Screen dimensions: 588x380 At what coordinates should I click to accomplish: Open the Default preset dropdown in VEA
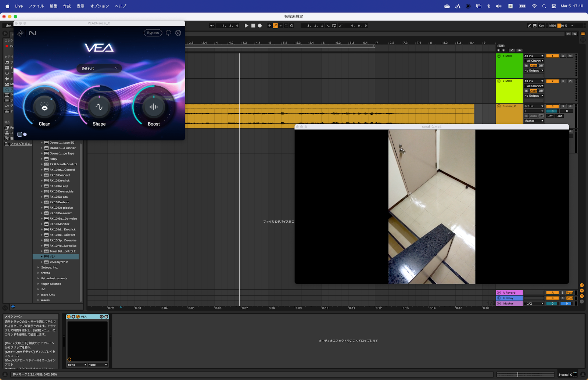click(99, 68)
